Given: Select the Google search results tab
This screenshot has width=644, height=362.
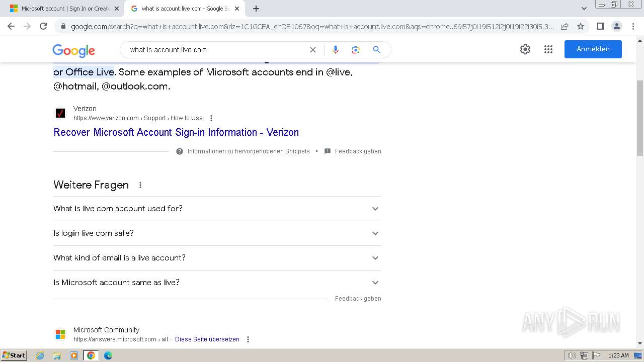Looking at the screenshot, I should (184, 9).
